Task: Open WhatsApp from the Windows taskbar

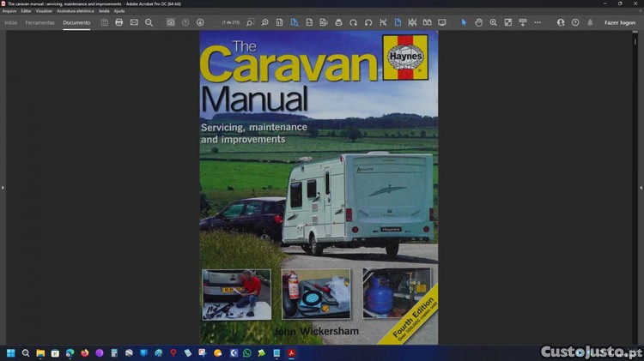Action: pos(247,352)
